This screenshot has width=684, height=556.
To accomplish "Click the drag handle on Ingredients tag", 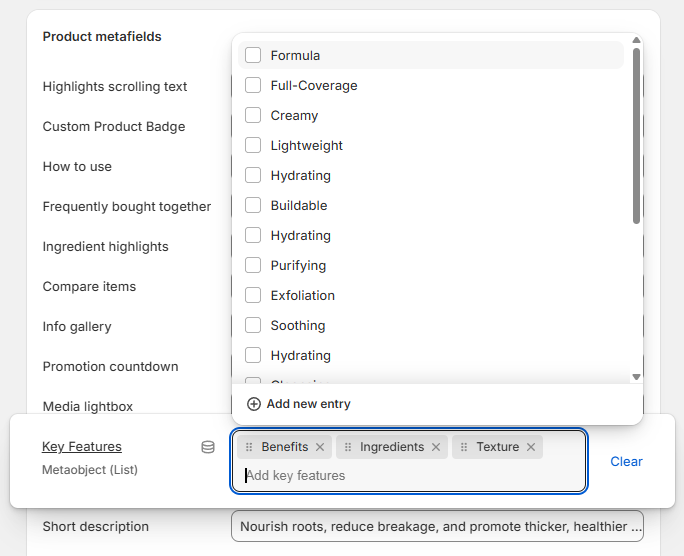I will [x=348, y=447].
